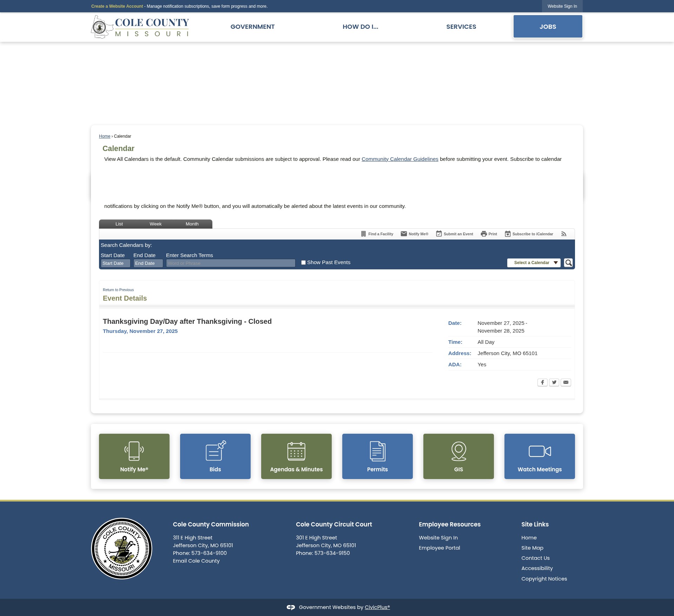
Task: Click the calendar search magnifier icon
Action: click(x=568, y=263)
